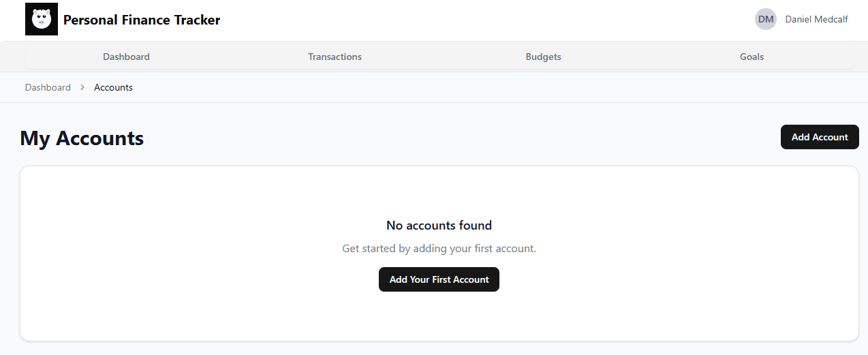Click the gap between Transactions and Budgets tabs
The width and height of the screenshot is (868, 355).
pos(439,57)
